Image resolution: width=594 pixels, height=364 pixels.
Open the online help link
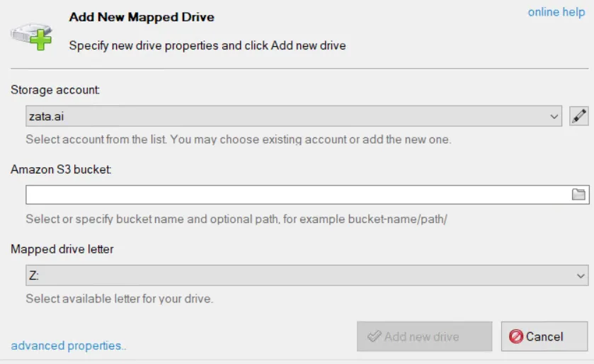tap(556, 12)
